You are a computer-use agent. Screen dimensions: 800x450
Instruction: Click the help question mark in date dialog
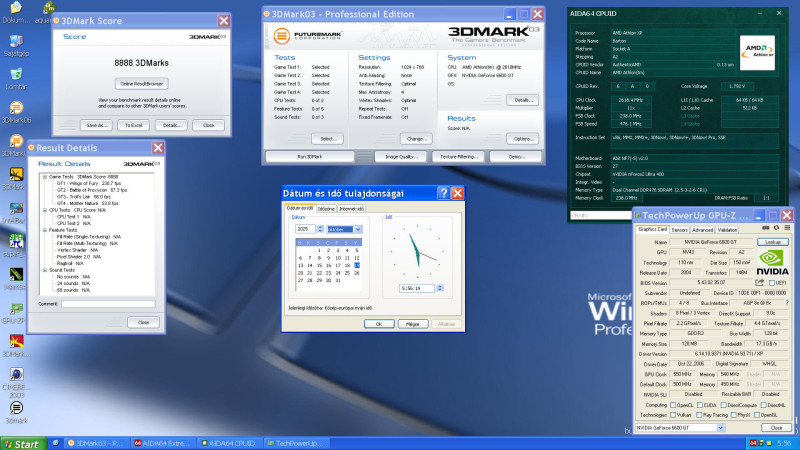click(x=443, y=193)
